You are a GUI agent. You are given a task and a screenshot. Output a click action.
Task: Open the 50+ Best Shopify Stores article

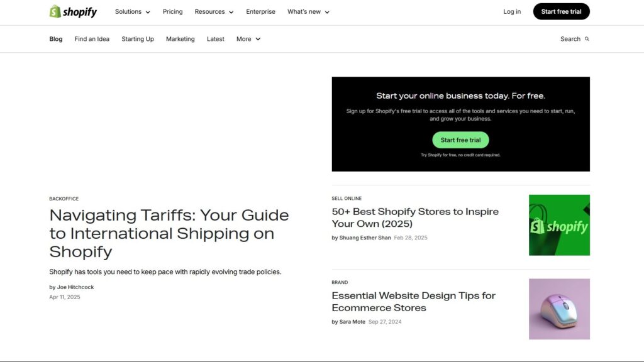coord(415,217)
